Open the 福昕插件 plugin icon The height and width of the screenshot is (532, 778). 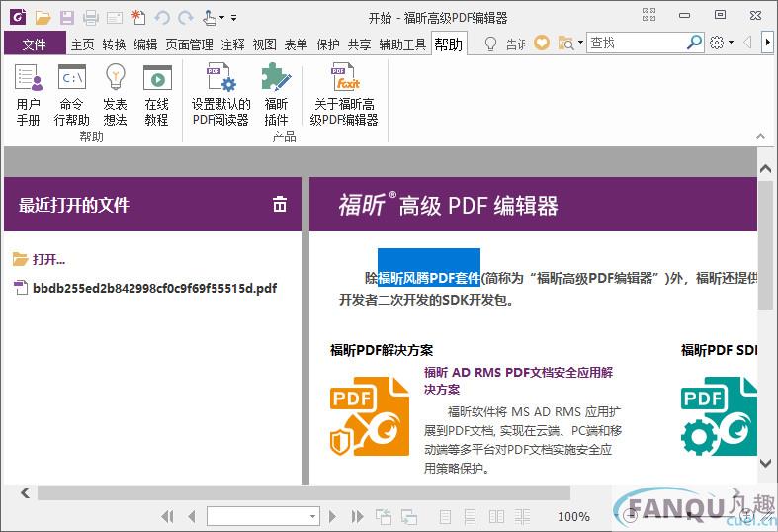coord(276,95)
